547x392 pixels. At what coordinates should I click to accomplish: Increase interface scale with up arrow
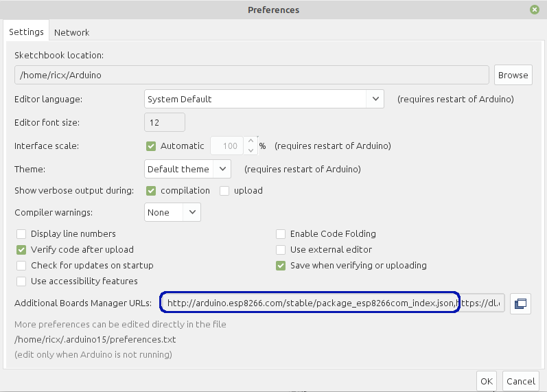[251, 141]
